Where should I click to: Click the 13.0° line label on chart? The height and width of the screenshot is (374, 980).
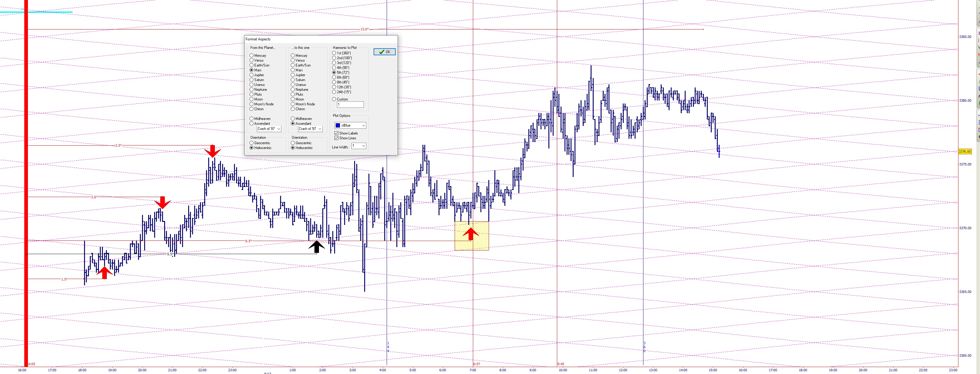tap(365, 29)
